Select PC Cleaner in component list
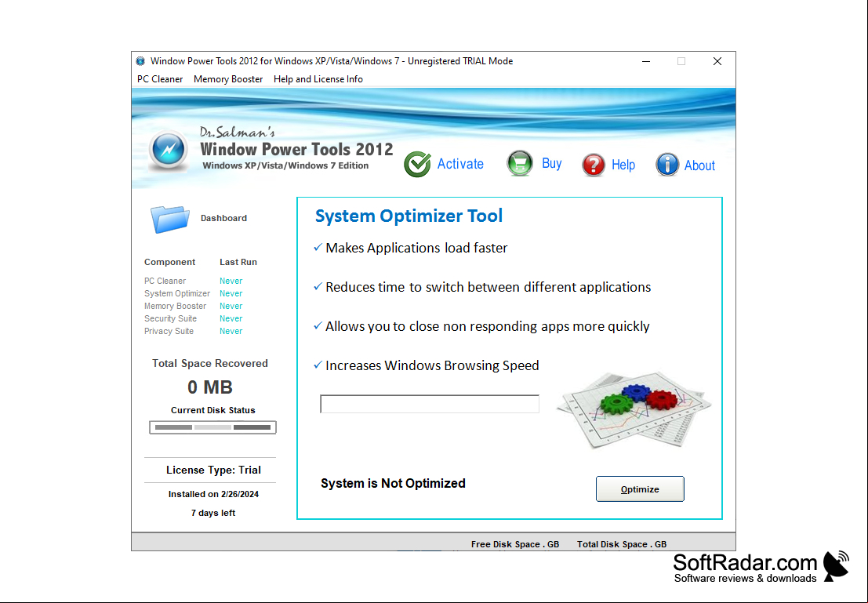This screenshot has width=868, height=603. [x=165, y=281]
